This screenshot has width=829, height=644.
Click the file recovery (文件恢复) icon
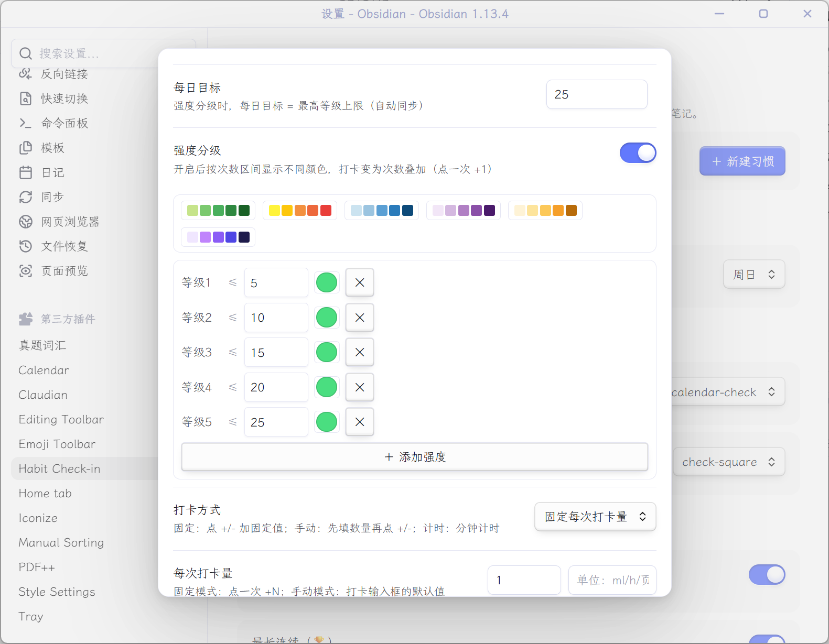point(26,246)
